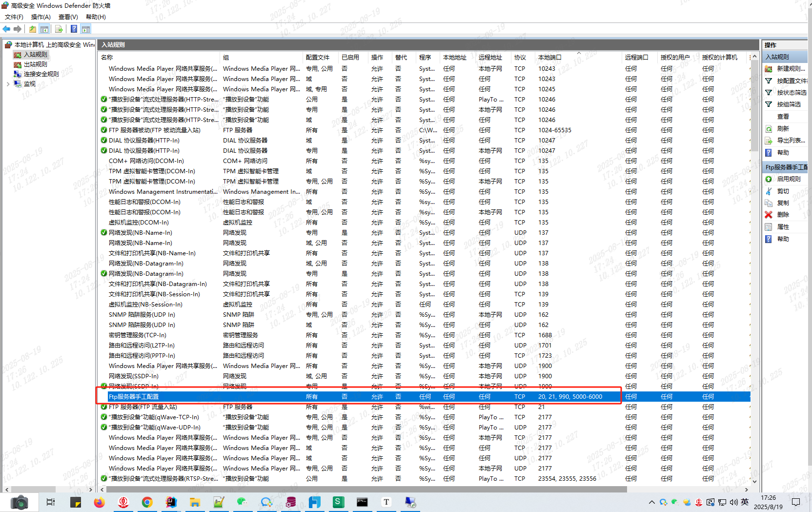
Task: Click the taskbar clock showing 17:26
Action: pos(768,502)
